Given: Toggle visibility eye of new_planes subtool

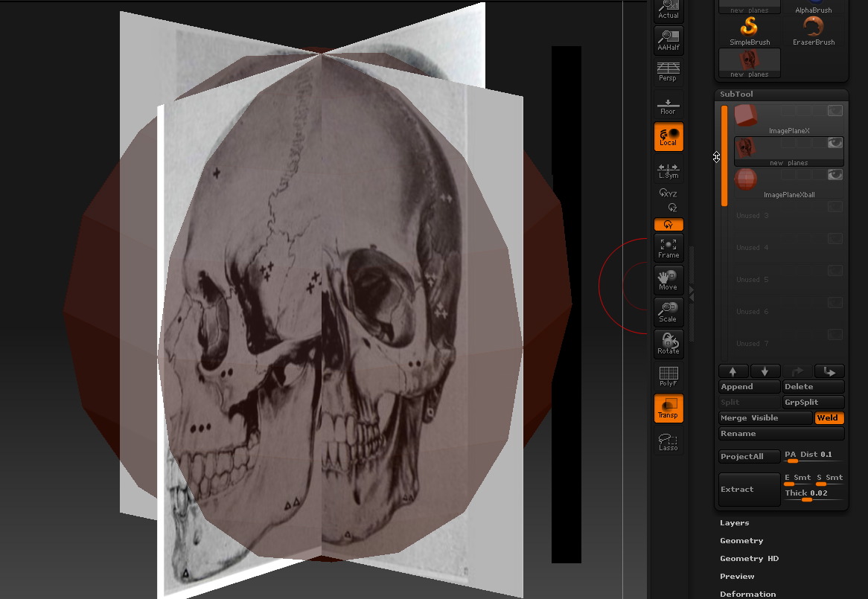Looking at the screenshot, I should tap(835, 143).
